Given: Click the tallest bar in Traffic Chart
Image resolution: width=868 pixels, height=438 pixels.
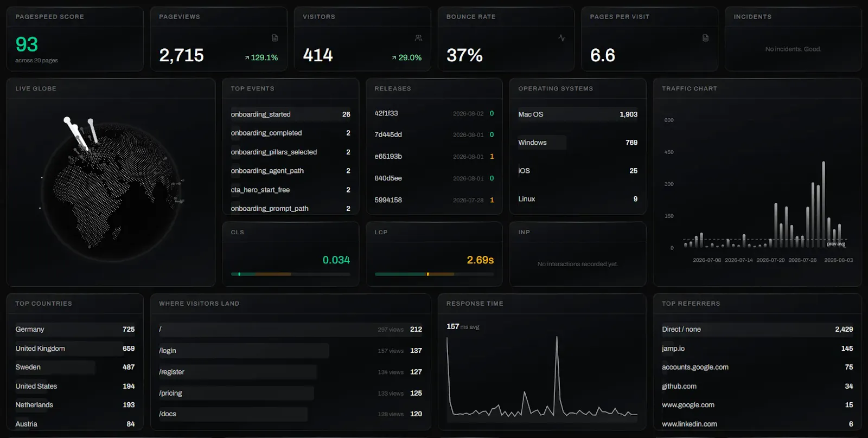Looking at the screenshot, I should point(824,204).
